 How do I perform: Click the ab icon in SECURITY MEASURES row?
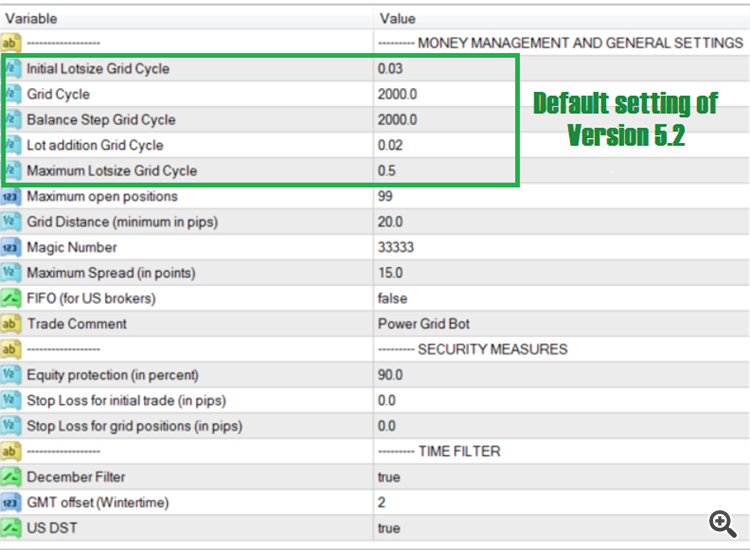click(x=11, y=349)
